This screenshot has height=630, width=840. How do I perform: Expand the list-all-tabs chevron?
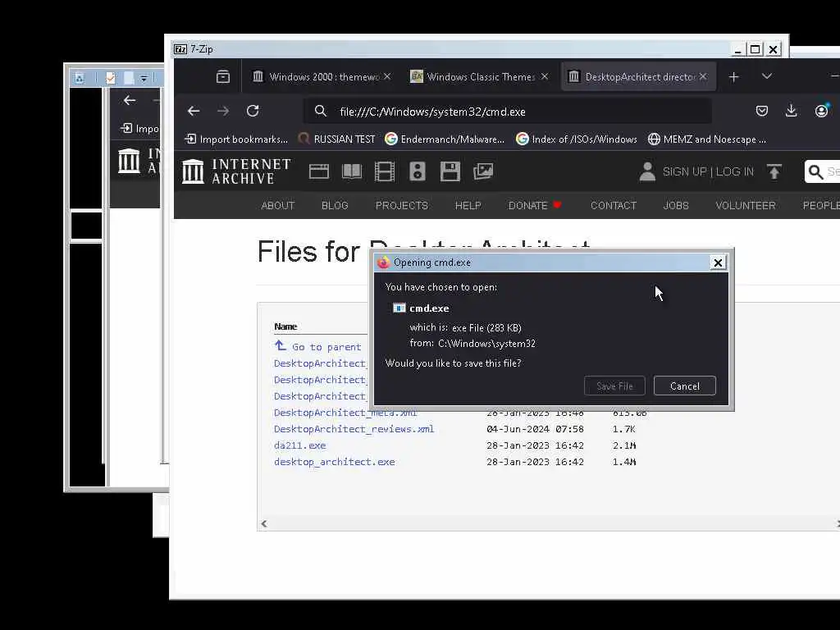[x=767, y=76]
